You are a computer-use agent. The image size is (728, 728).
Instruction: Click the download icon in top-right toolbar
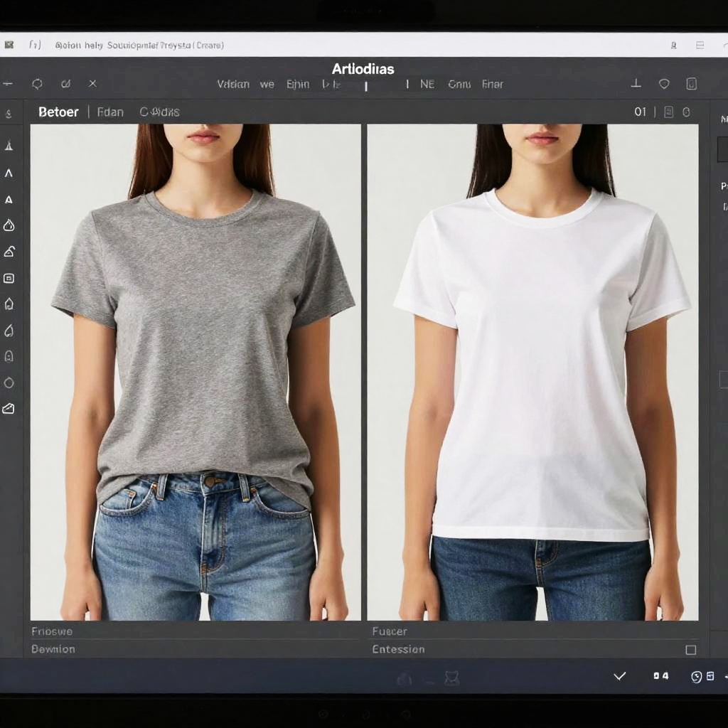[x=636, y=84]
